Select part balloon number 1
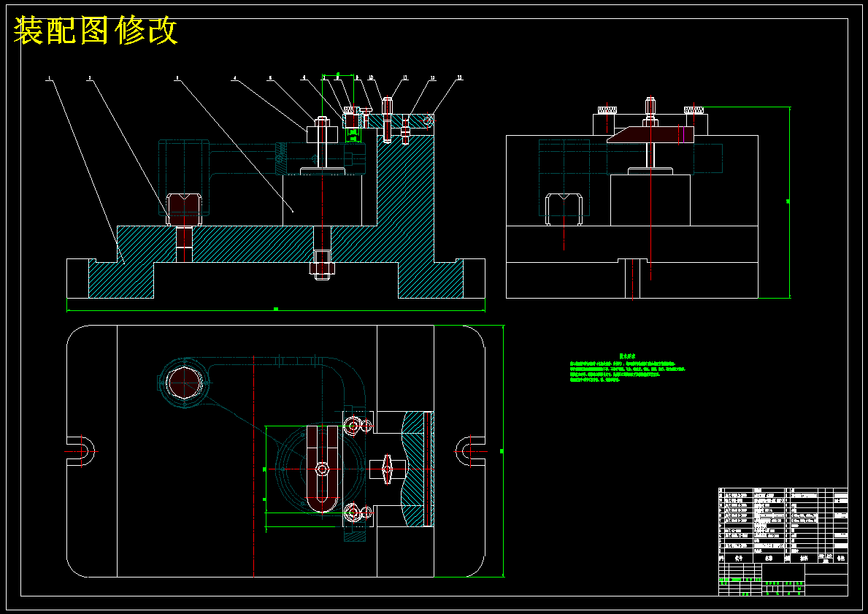The width and height of the screenshot is (868, 614). tap(50, 79)
